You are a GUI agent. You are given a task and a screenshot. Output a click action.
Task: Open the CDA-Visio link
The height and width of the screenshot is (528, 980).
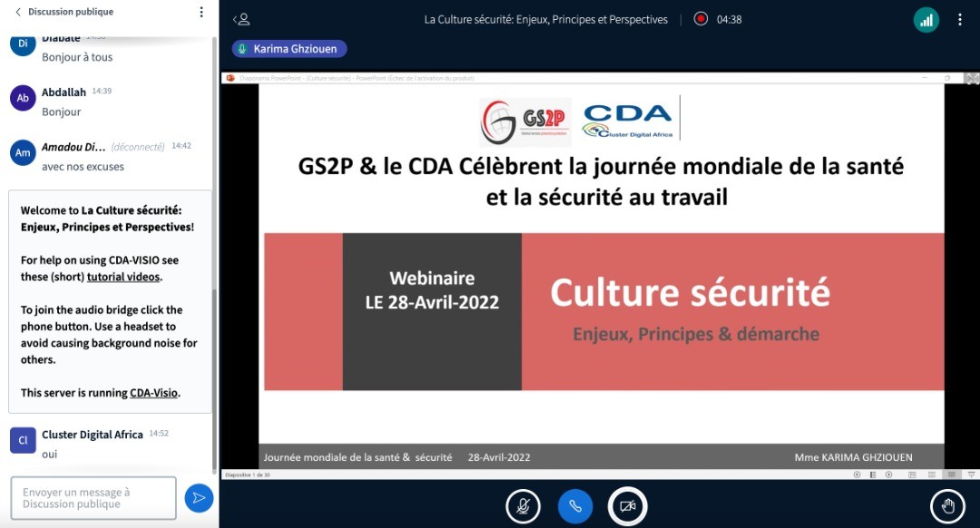[153, 393]
